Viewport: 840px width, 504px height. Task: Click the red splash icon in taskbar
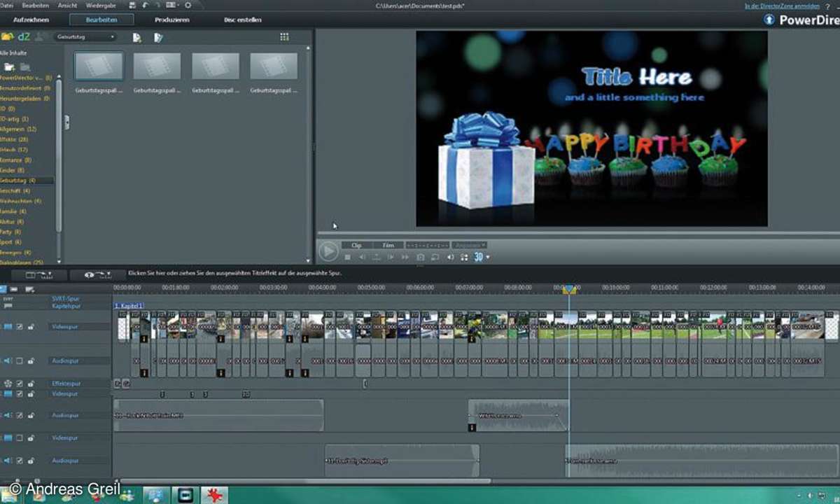(x=214, y=495)
